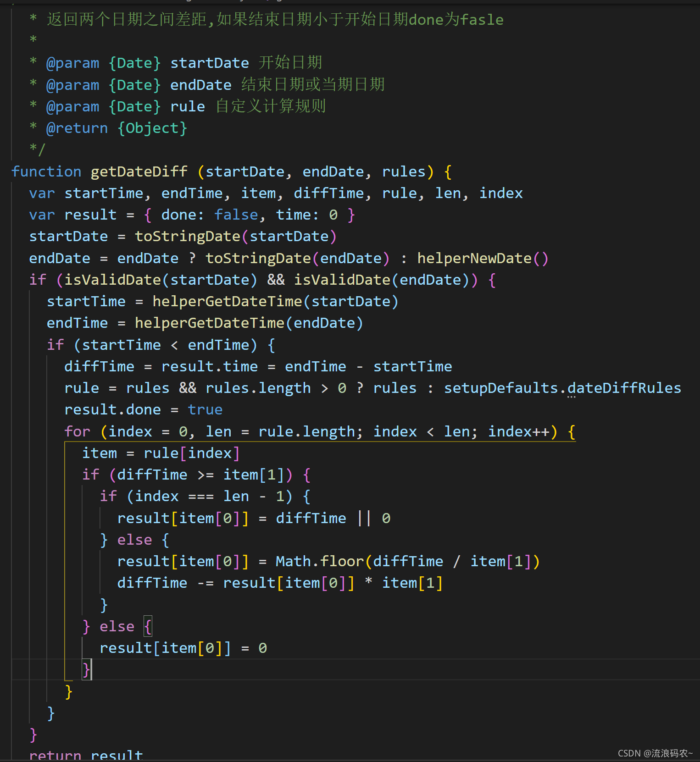Click 'dateDiffRules' property

[x=624, y=388]
